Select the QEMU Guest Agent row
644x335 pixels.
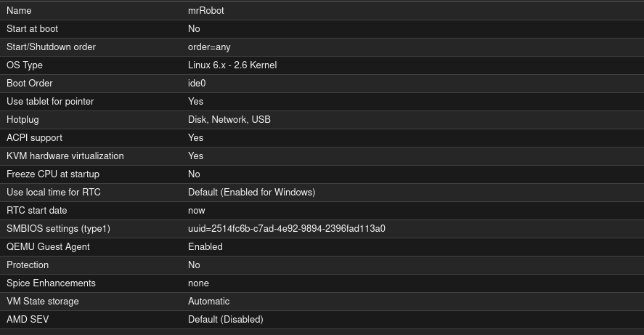click(x=48, y=247)
